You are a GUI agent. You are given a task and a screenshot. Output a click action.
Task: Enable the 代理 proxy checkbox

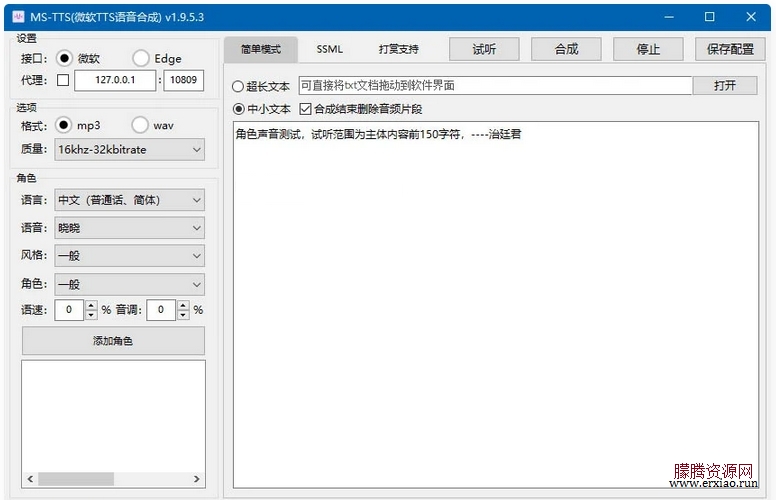tap(63, 80)
